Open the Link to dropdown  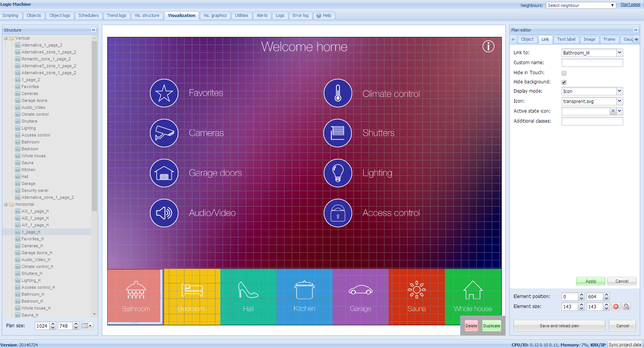pyautogui.click(x=619, y=53)
